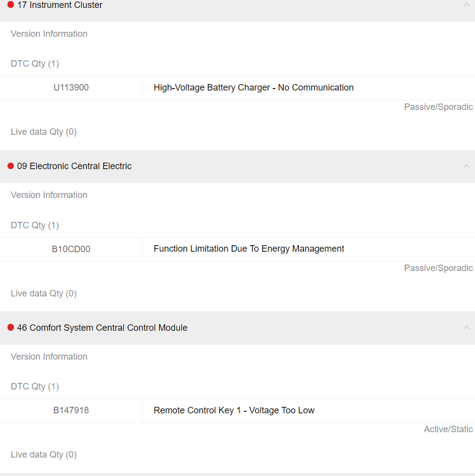Click the red status indicator for 46 Comfort System module

(10, 328)
